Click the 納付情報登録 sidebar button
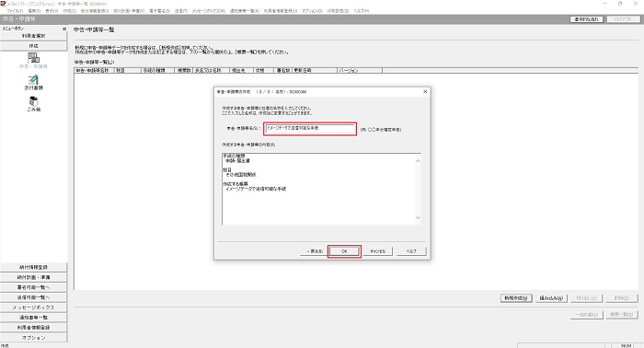 33,267
